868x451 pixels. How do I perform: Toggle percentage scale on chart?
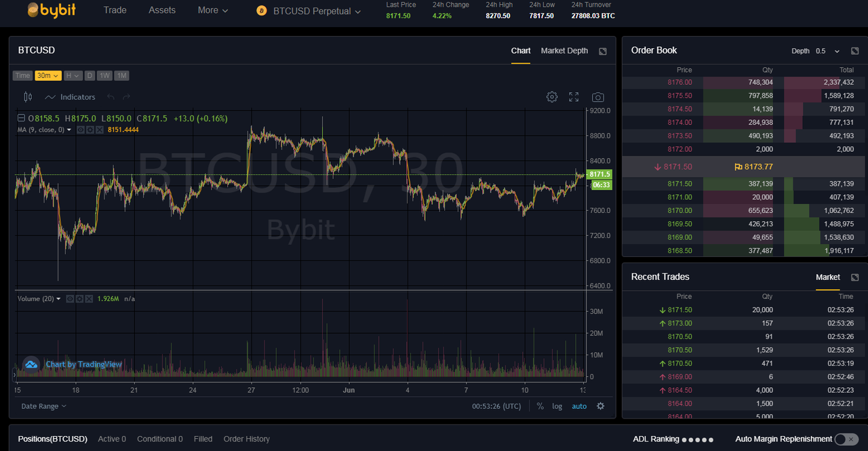[540, 406]
